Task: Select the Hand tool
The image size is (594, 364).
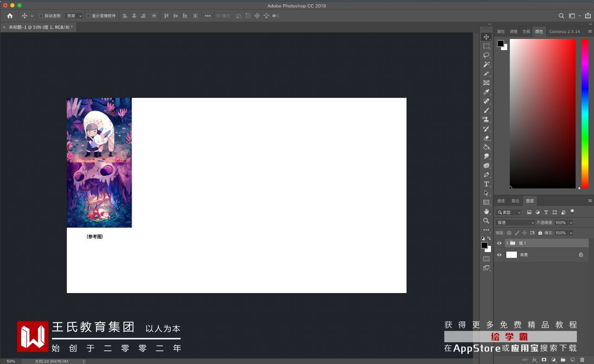Action: pyautogui.click(x=486, y=211)
